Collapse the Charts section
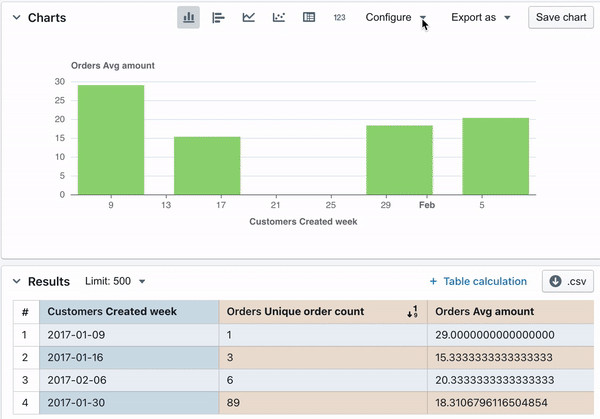 [16, 18]
